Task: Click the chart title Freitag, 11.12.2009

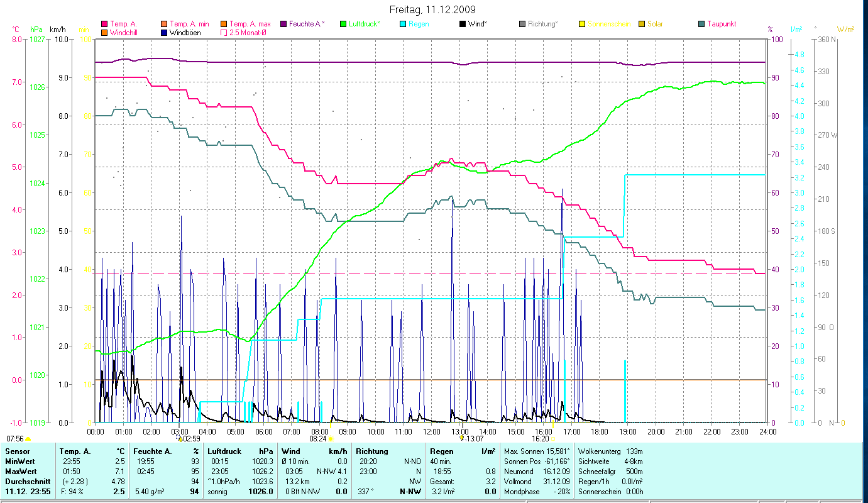Action: coord(433,9)
